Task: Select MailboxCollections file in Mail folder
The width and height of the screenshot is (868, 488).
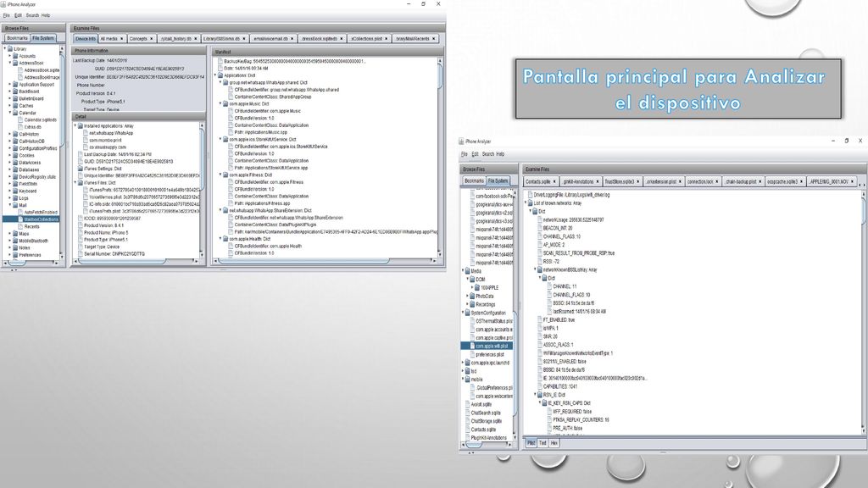Action: pyautogui.click(x=31, y=219)
